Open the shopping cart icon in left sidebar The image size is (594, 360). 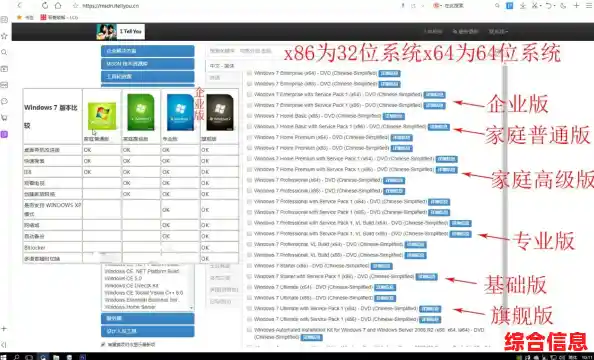tap(4, 118)
